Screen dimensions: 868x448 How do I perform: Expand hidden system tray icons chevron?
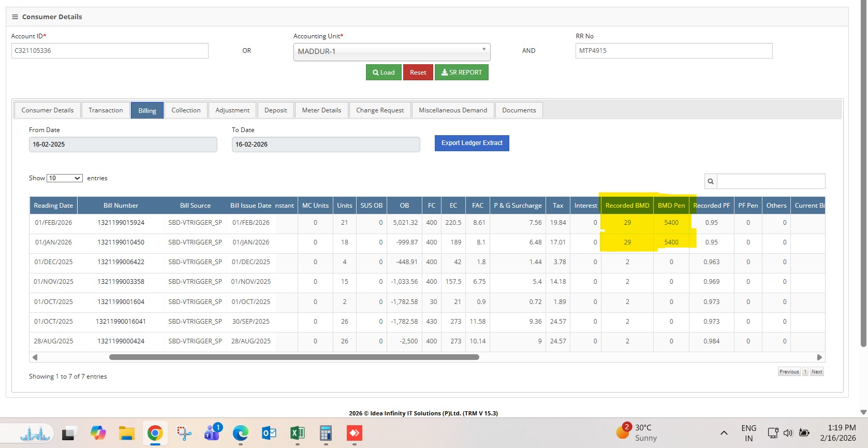tap(724, 433)
